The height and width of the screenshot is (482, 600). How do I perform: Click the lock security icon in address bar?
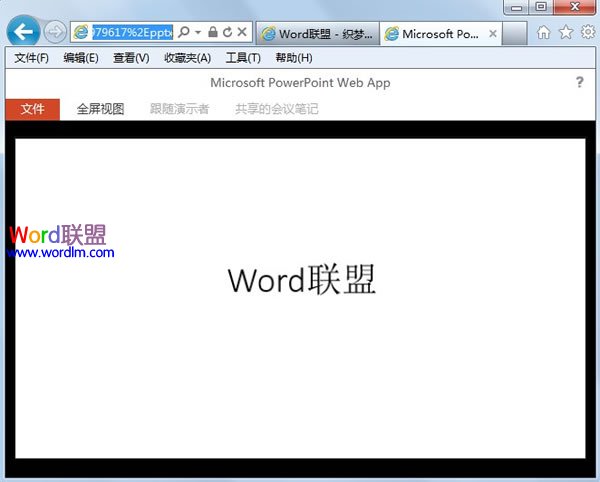click(x=213, y=32)
